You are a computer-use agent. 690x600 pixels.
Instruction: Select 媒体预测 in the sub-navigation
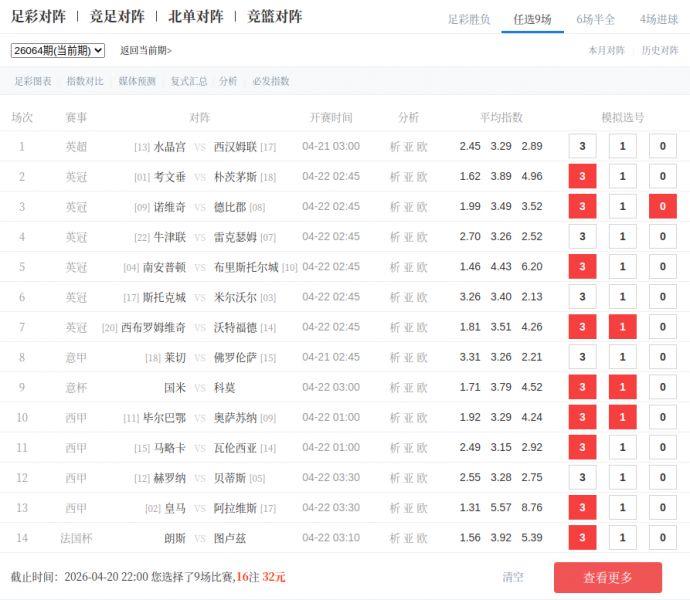click(137, 81)
